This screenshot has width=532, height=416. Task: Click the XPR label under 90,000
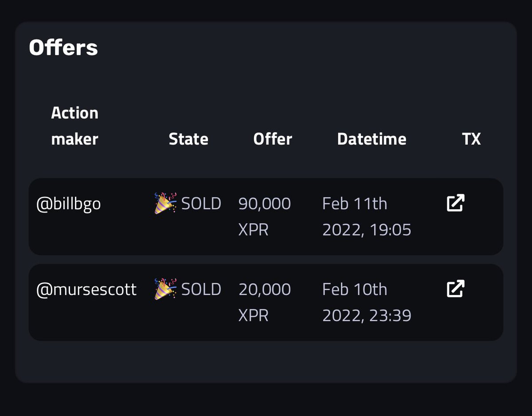[x=253, y=230]
